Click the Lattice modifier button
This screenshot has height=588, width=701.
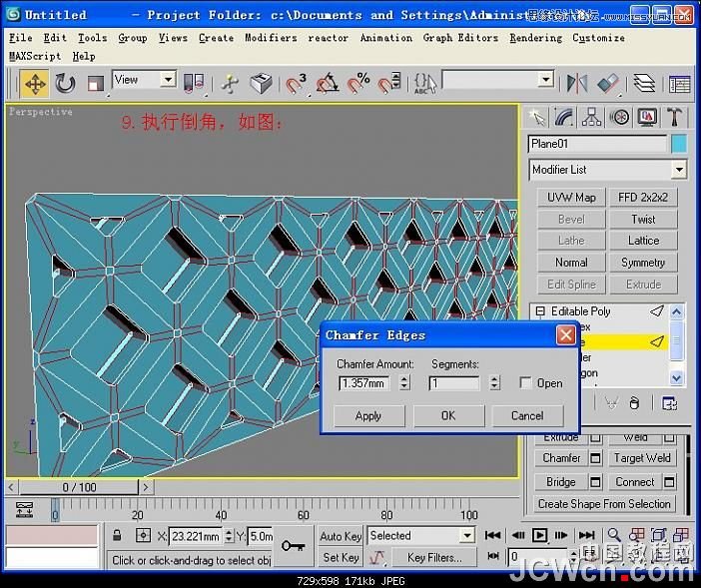click(x=643, y=241)
